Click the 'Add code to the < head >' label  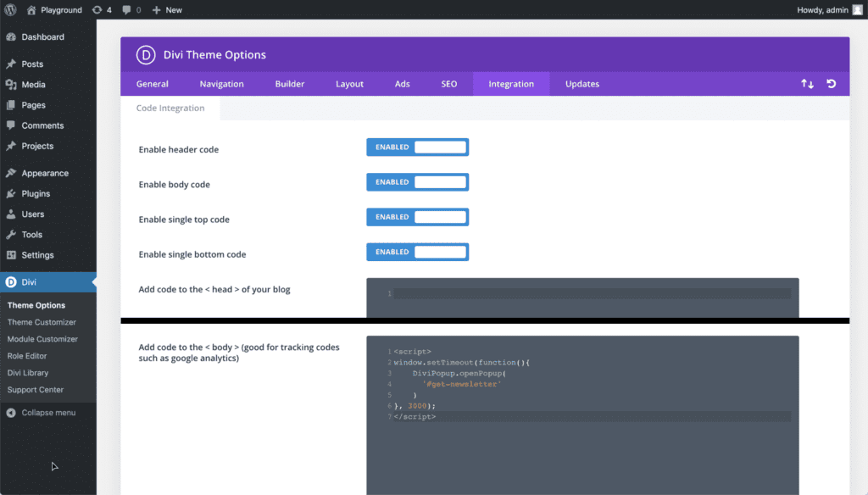[x=214, y=290]
